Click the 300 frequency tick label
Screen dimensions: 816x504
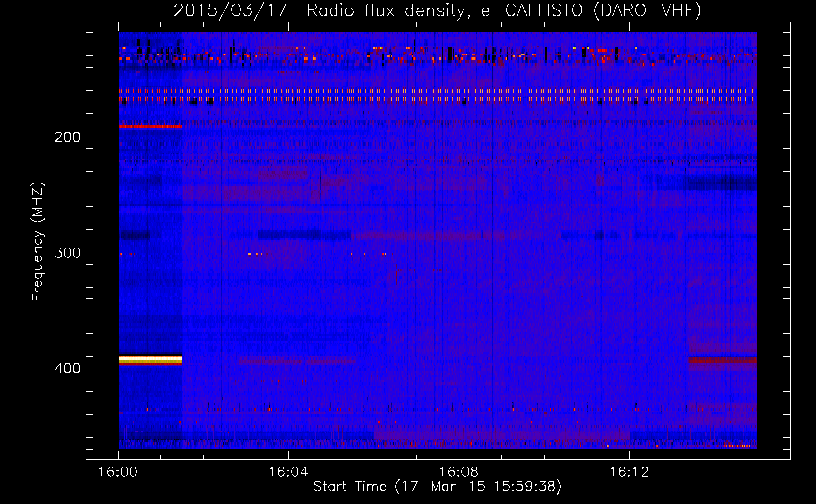click(68, 253)
